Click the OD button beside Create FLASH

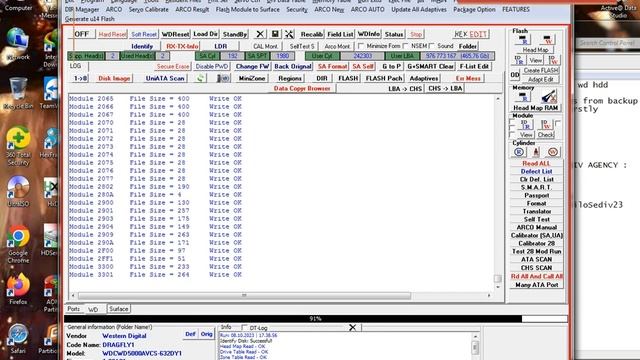coord(515,75)
